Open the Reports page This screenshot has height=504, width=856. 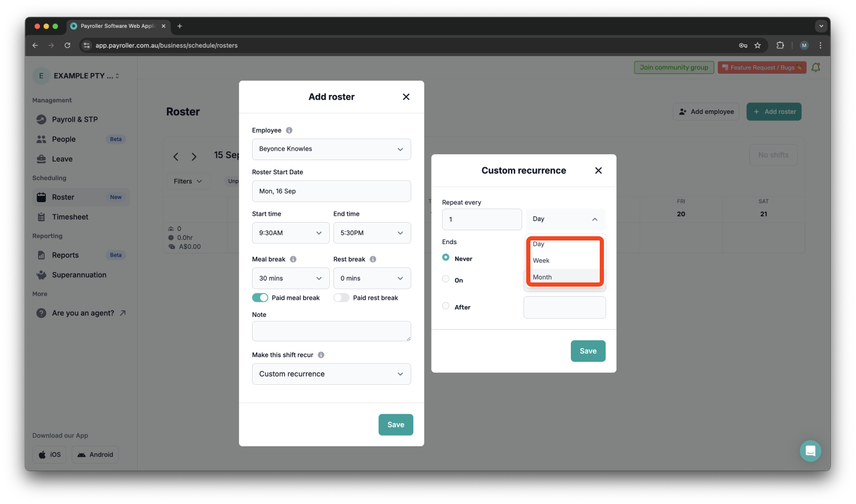(x=81, y=255)
